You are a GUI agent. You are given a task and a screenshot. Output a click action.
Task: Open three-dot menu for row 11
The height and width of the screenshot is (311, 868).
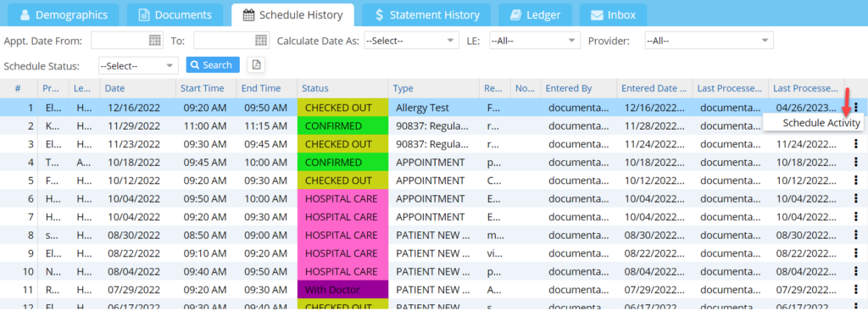point(856,290)
